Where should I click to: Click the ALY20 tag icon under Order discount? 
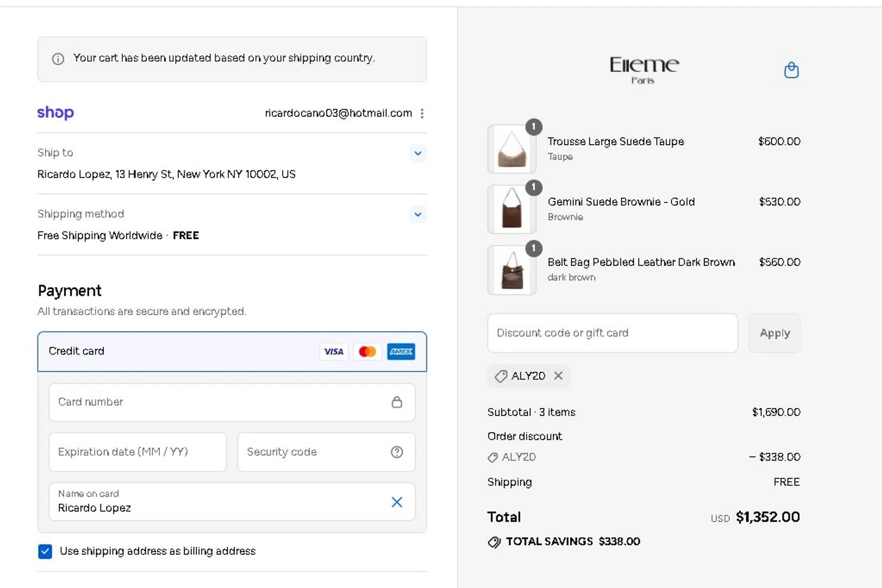(493, 457)
